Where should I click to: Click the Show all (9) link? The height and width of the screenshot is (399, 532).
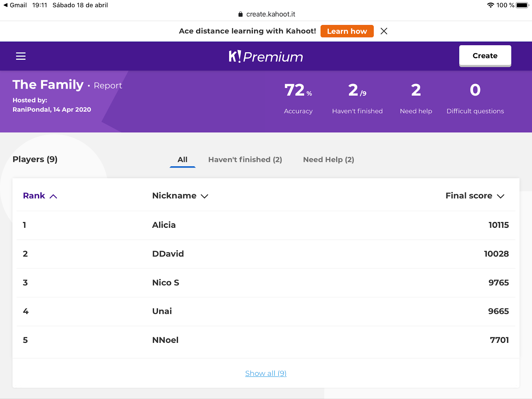pos(266,373)
